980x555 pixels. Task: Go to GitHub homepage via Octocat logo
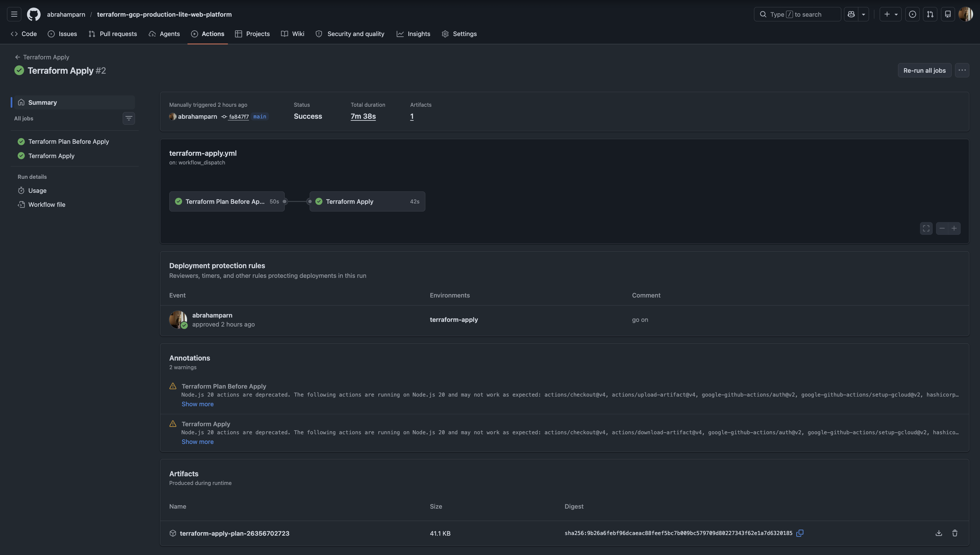[34, 14]
